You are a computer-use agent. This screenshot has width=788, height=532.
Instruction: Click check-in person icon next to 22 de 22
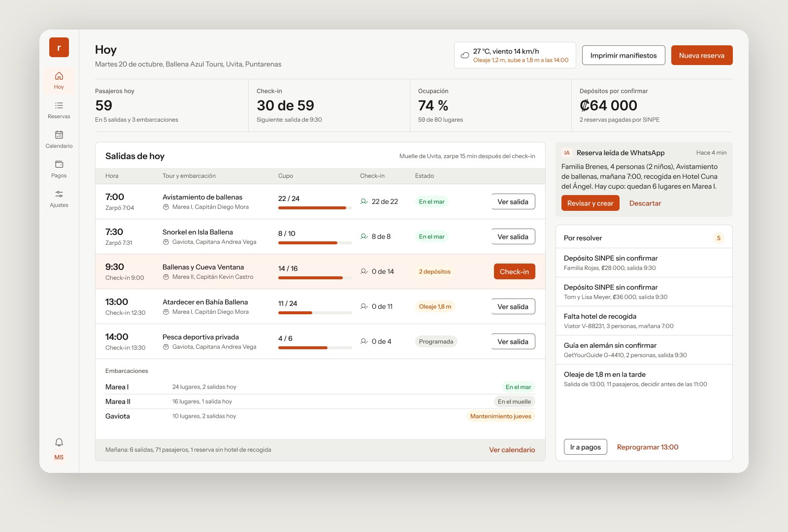tap(364, 201)
